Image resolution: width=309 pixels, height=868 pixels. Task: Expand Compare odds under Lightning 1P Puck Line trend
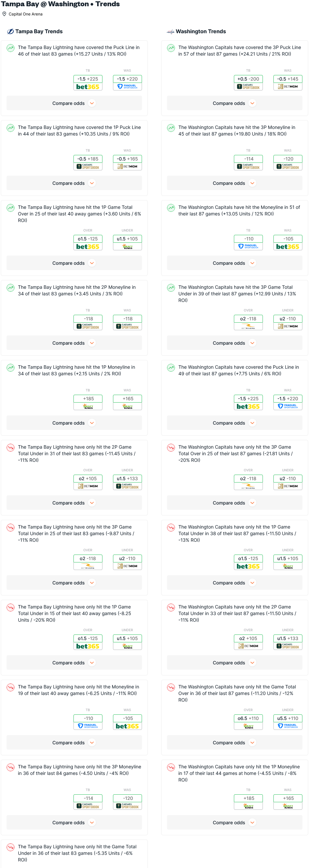tap(74, 183)
